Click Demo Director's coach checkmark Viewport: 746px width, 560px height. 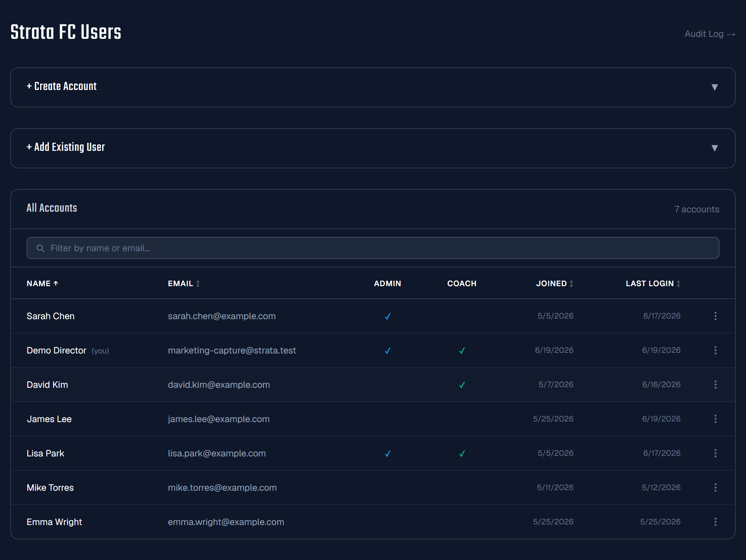point(462,351)
